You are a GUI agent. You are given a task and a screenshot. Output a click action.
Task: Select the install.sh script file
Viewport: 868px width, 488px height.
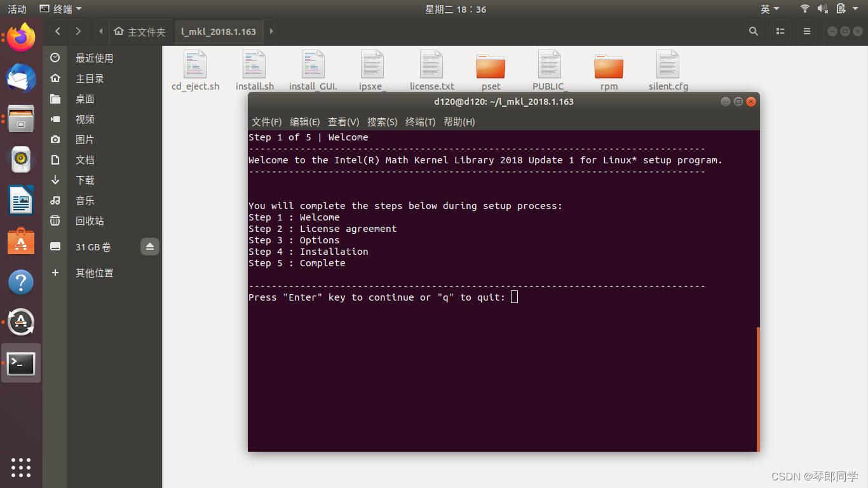(x=254, y=71)
